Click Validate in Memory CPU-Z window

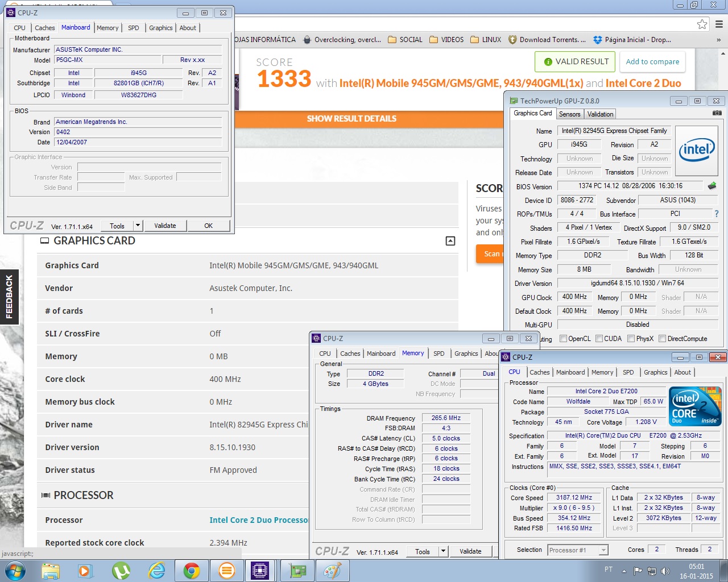point(470,551)
